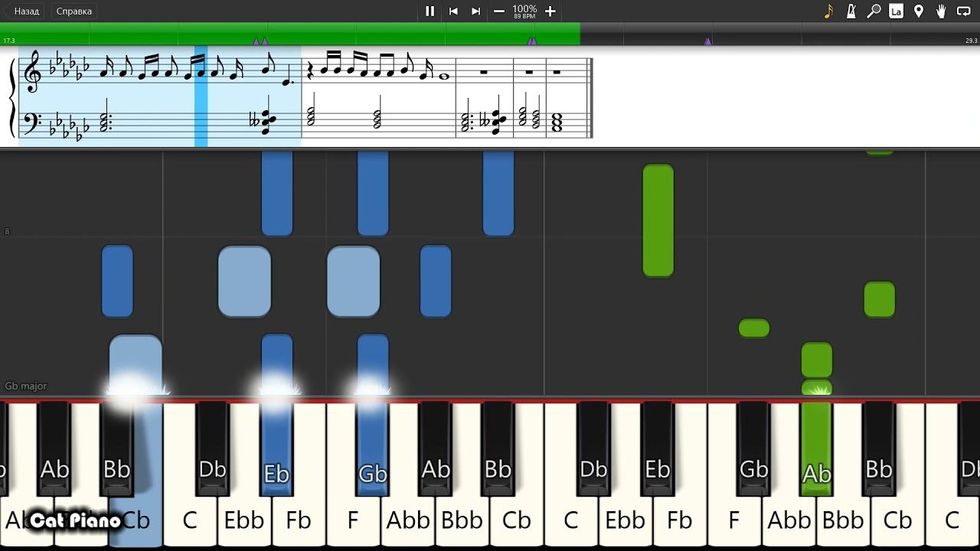The image size is (980, 551).
Task: Decrease playback speed with the minus button
Action: point(499,11)
